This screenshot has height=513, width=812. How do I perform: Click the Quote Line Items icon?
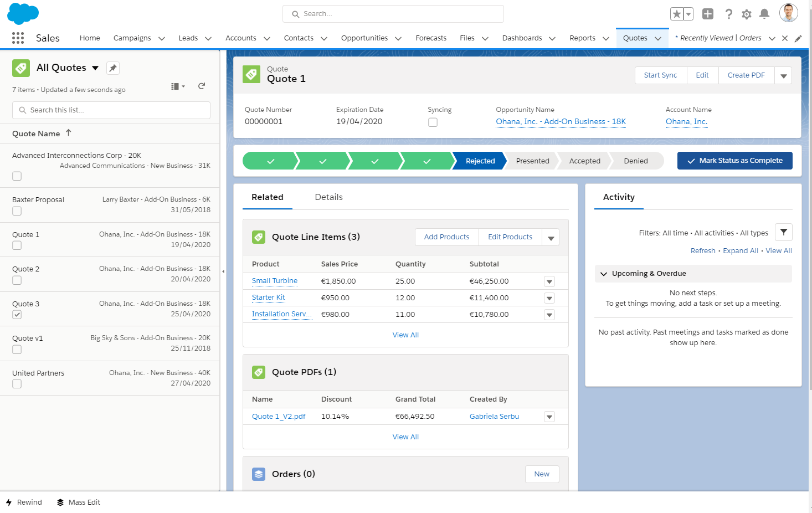tap(259, 237)
